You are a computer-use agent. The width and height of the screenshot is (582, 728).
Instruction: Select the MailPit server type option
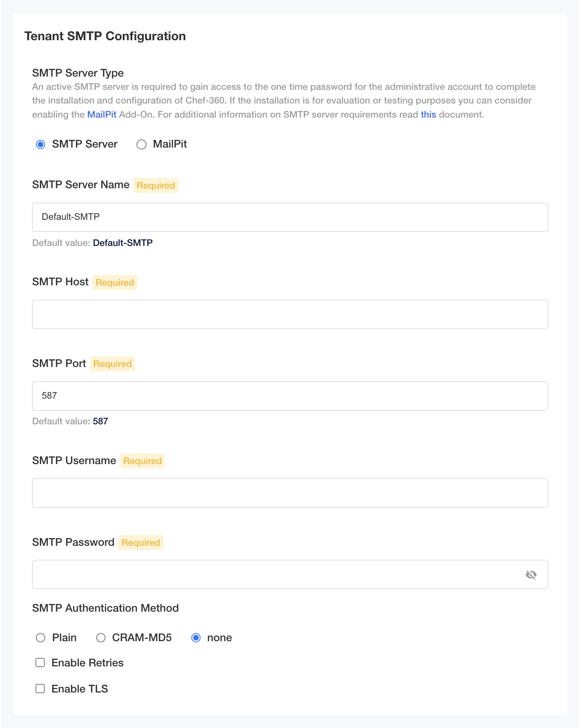[141, 144]
